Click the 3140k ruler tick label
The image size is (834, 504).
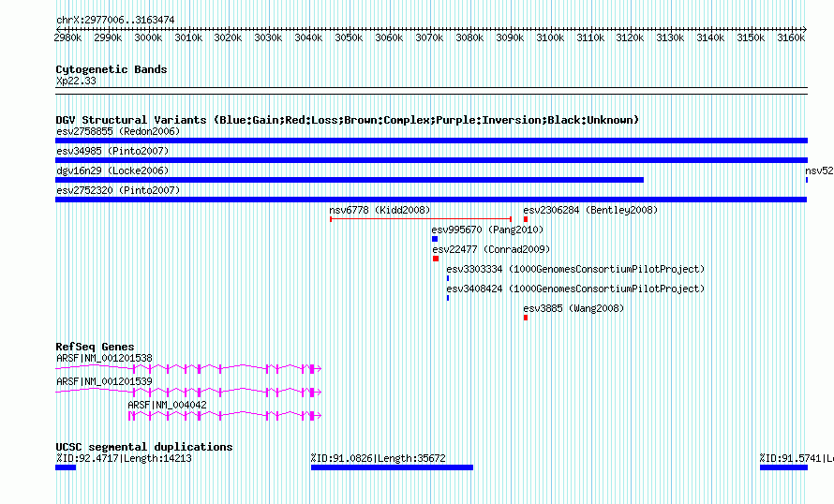point(710,37)
